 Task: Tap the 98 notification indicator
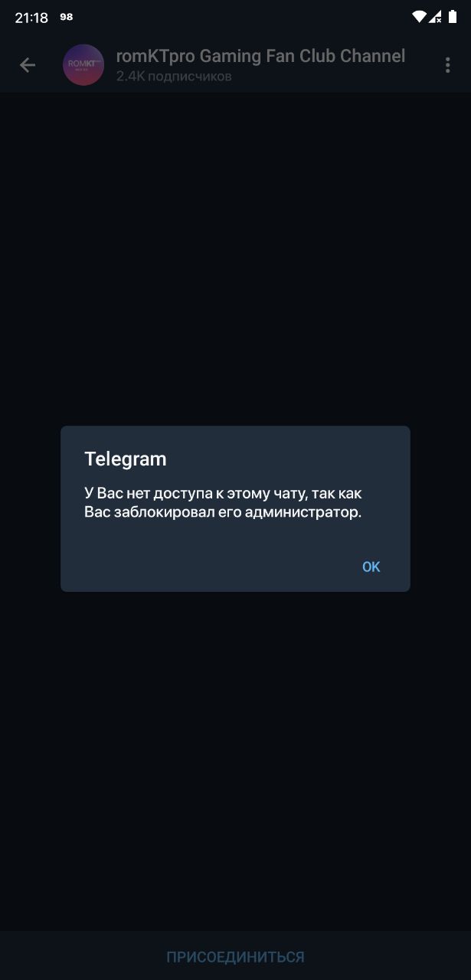tap(67, 17)
